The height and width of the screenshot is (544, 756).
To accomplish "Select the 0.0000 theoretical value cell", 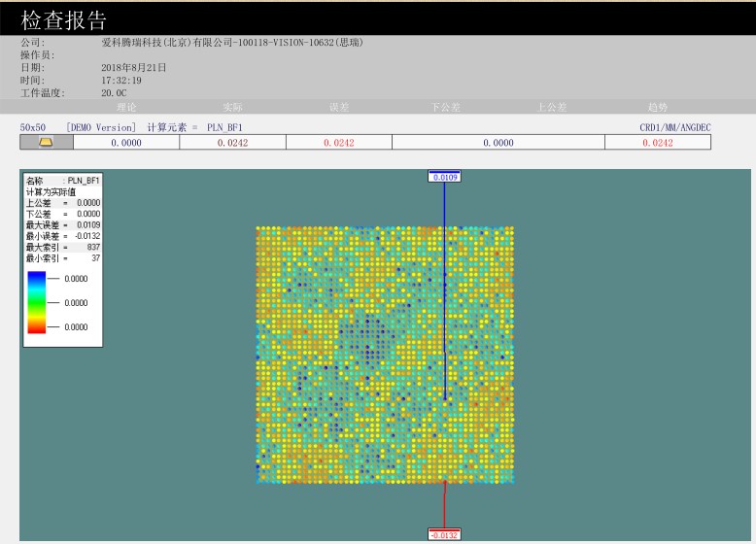I will [x=126, y=143].
